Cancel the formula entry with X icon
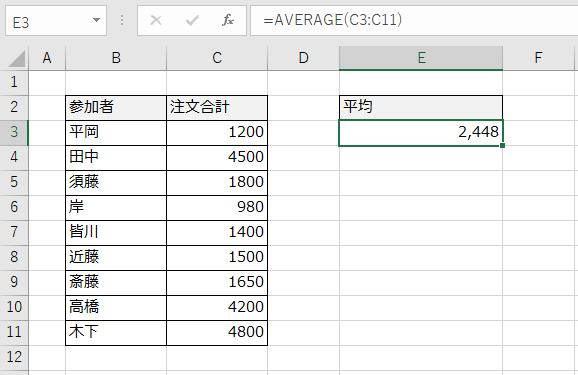Image resolution: width=578 pixels, height=375 pixels. [x=156, y=20]
